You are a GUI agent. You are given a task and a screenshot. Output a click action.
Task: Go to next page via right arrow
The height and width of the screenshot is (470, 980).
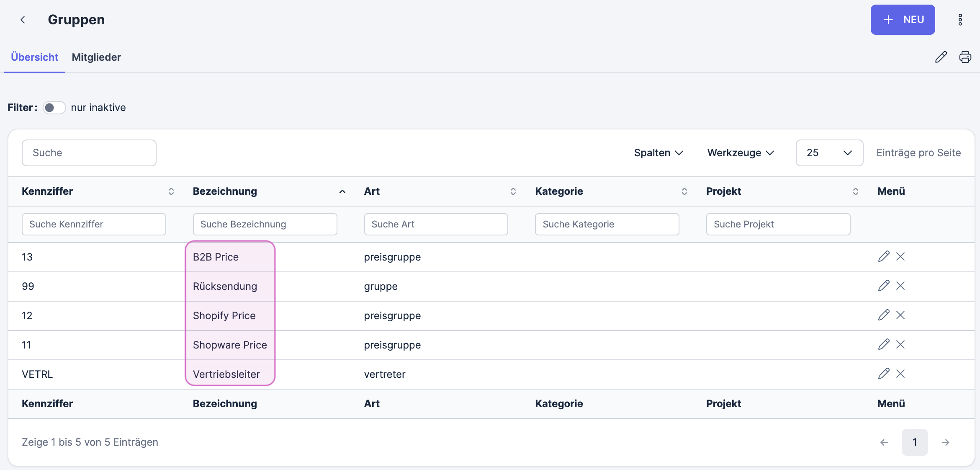coord(946,442)
